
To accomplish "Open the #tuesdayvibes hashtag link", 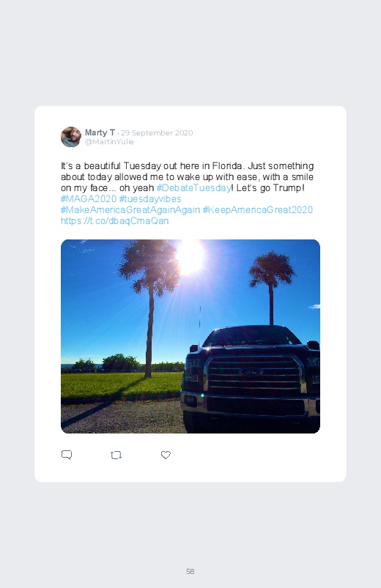I will click(150, 198).
